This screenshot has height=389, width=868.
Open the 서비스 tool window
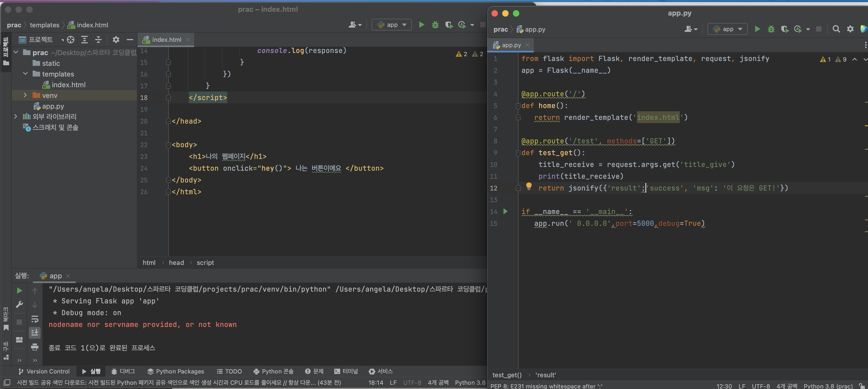pyautogui.click(x=381, y=371)
